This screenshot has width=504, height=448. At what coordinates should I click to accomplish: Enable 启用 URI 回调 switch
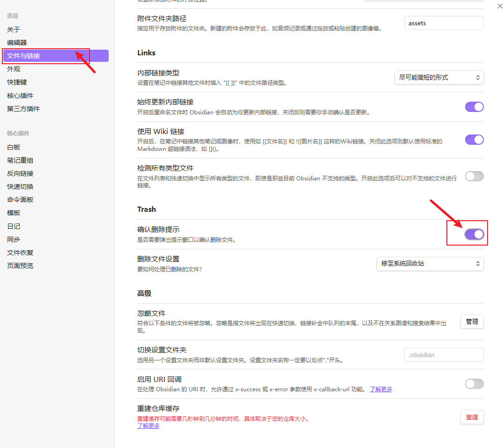[x=474, y=384]
